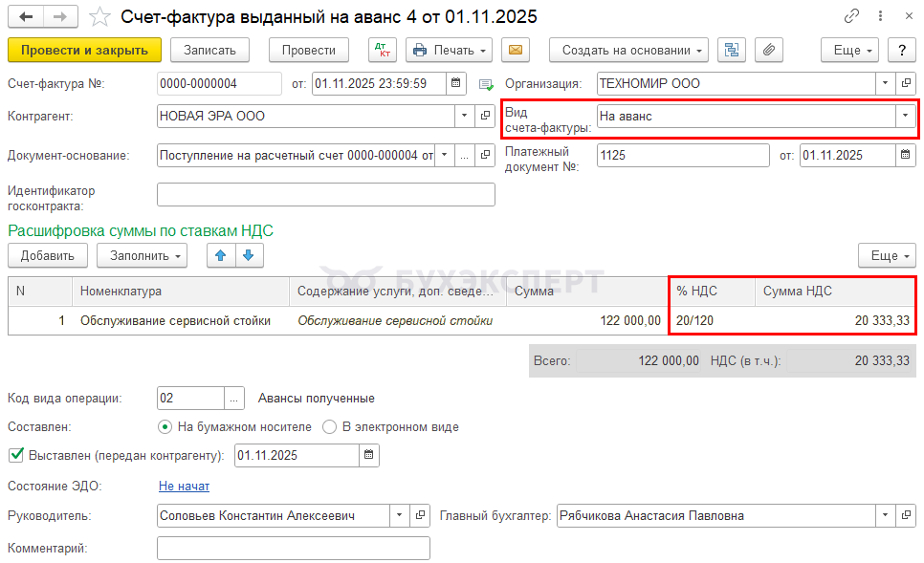Open Соловьев Константин Алексеевич card icon
Viewport: 924px width, 563px height.
click(420, 515)
